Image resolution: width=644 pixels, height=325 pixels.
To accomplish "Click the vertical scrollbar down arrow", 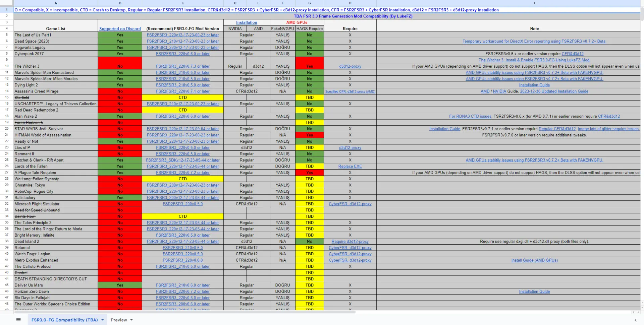I will [642, 307].
